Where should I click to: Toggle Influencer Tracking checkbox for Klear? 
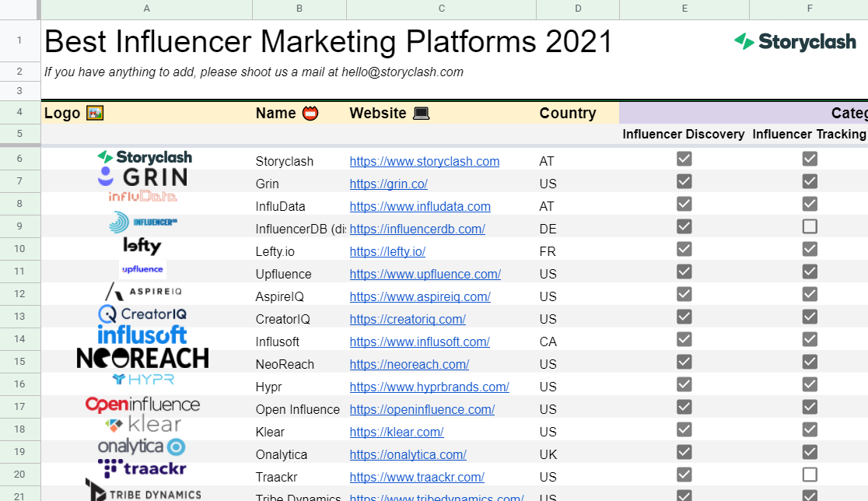pos(810,429)
